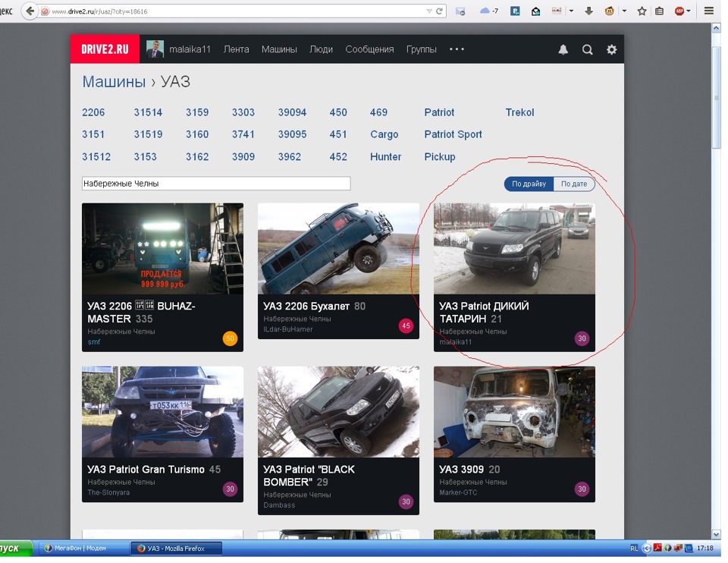Viewport: 728px width, 563px height.
Task: Open the URL bar history dropdown arrow
Action: [x=428, y=11]
